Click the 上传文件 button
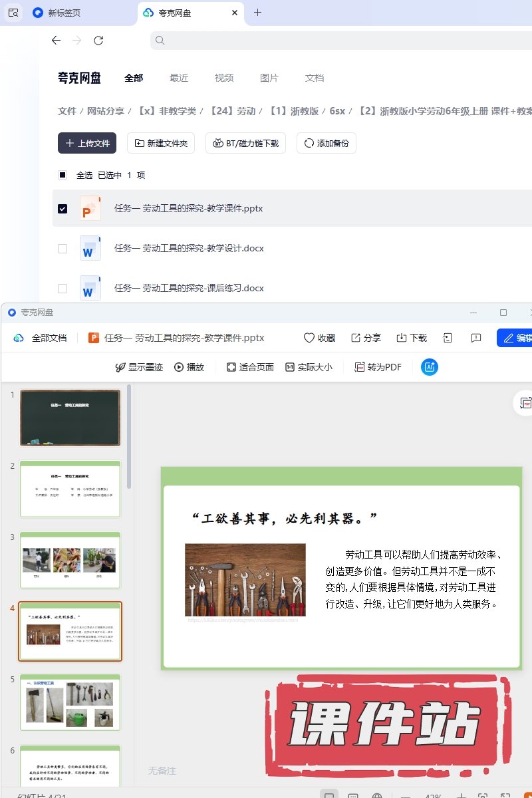 pyautogui.click(x=87, y=143)
